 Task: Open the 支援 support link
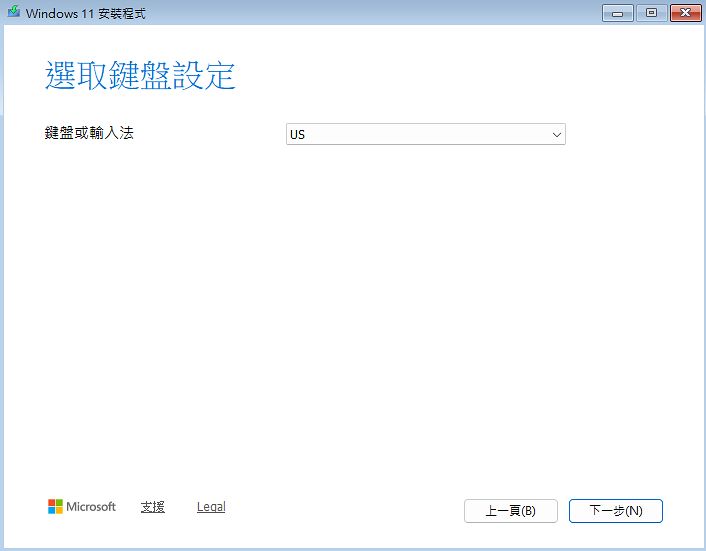pos(153,507)
